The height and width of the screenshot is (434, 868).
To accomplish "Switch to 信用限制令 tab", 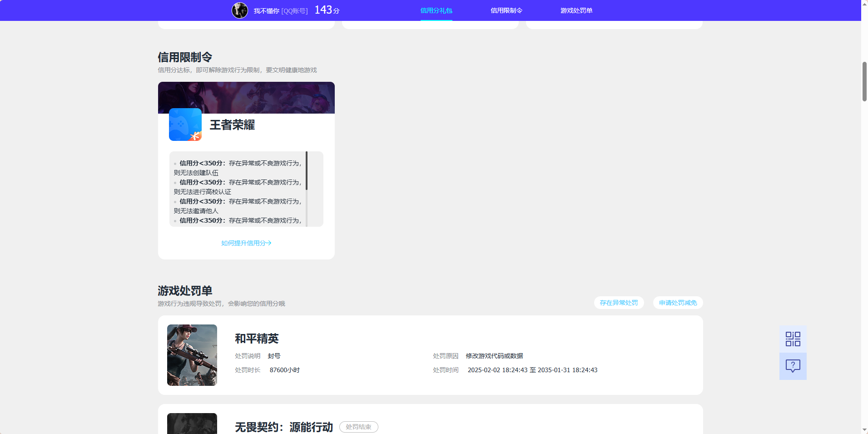I will click(x=506, y=10).
